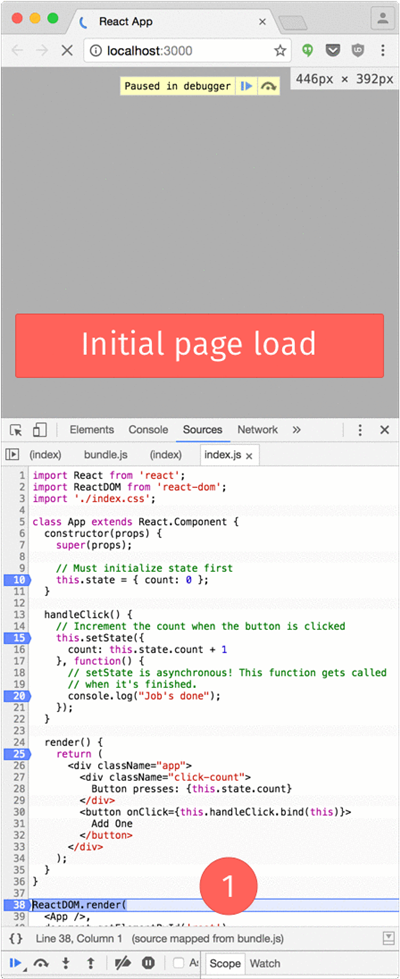Screen dimensions: 400x979
Task: Open the Network panel tab
Action: (x=257, y=430)
